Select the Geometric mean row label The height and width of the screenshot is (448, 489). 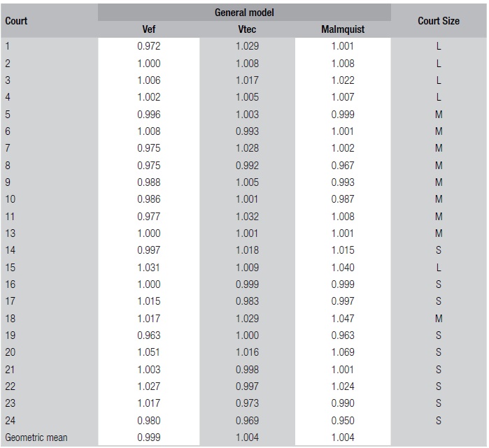click(x=35, y=438)
